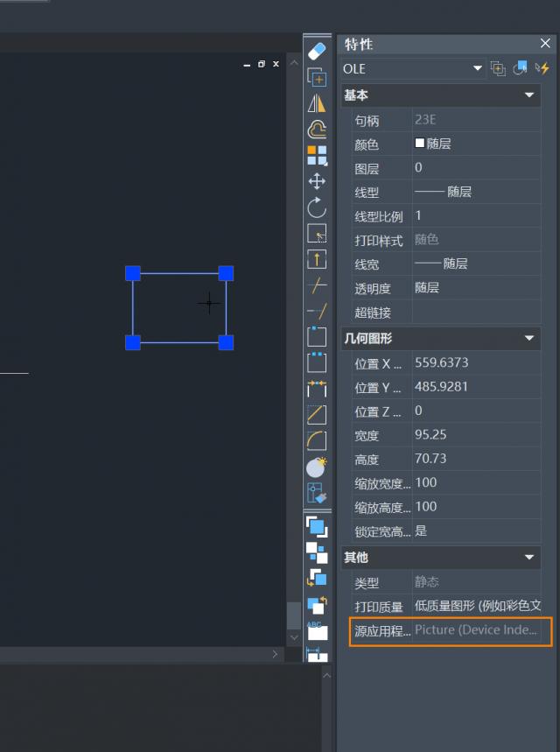This screenshot has height=752, width=560.
Task: Click the top-right blue grip of OLE frame
Action: click(226, 273)
